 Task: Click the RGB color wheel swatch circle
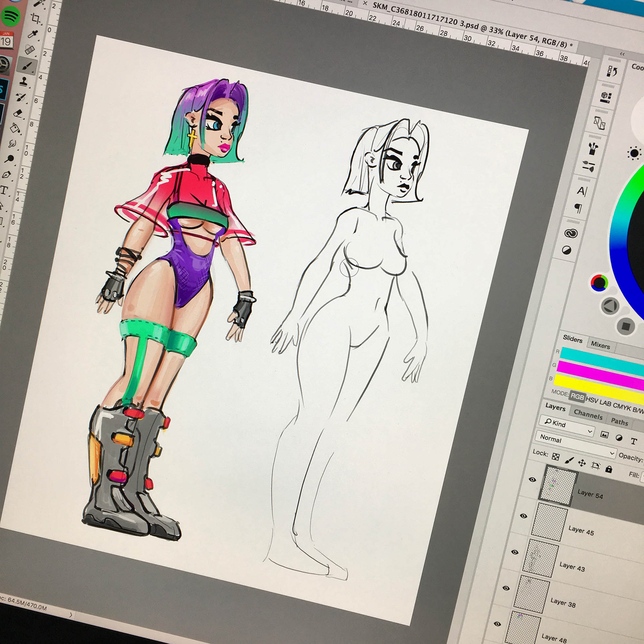click(599, 283)
